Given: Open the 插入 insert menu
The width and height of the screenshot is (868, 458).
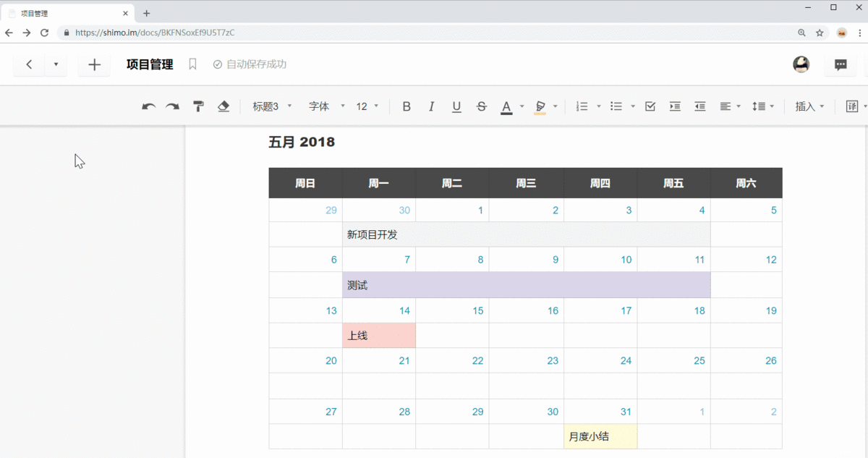Looking at the screenshot, I should point(810,106).
